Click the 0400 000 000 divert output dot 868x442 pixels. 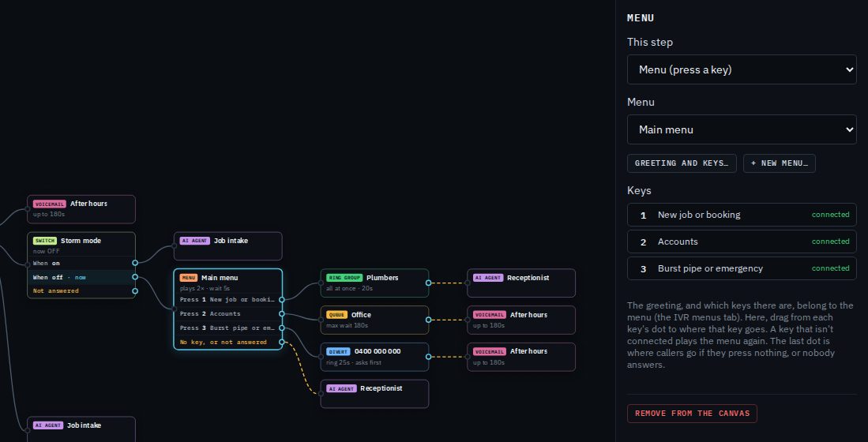(428, 357)
